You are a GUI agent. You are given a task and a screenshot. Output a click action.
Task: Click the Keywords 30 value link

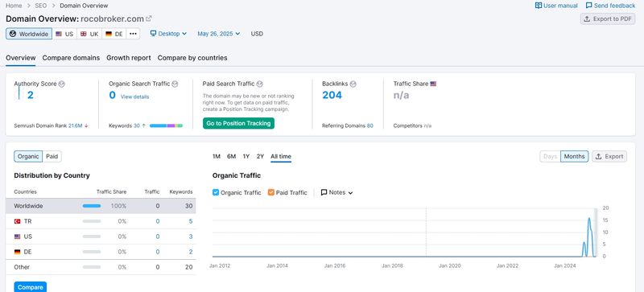click(137, 125)
